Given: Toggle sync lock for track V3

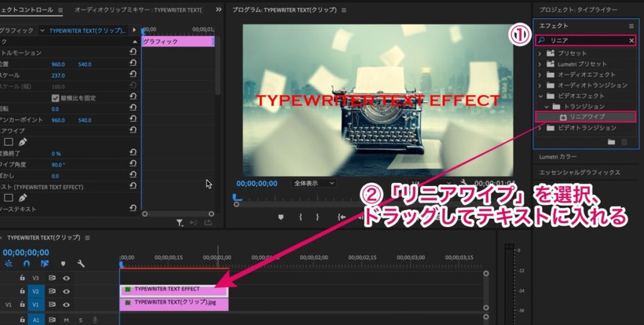Looking at the screenshot, I should (52, 278).
